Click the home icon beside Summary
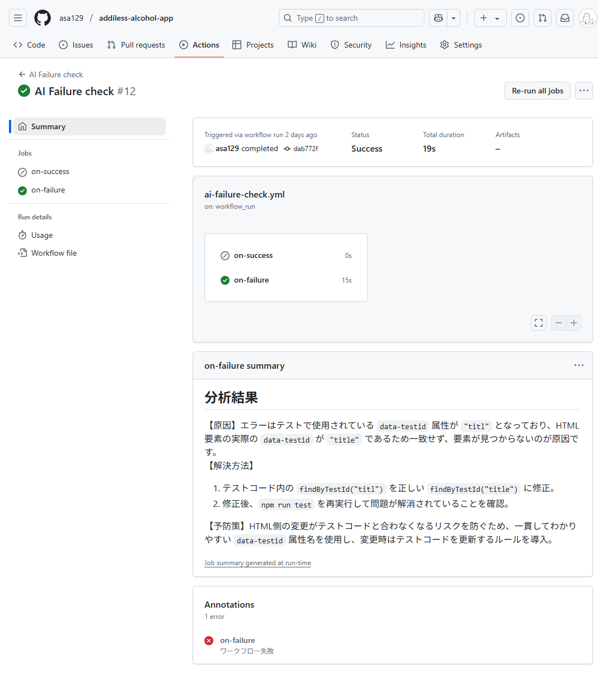The height and width of the screenshot is (700, 598). (22, 126)
